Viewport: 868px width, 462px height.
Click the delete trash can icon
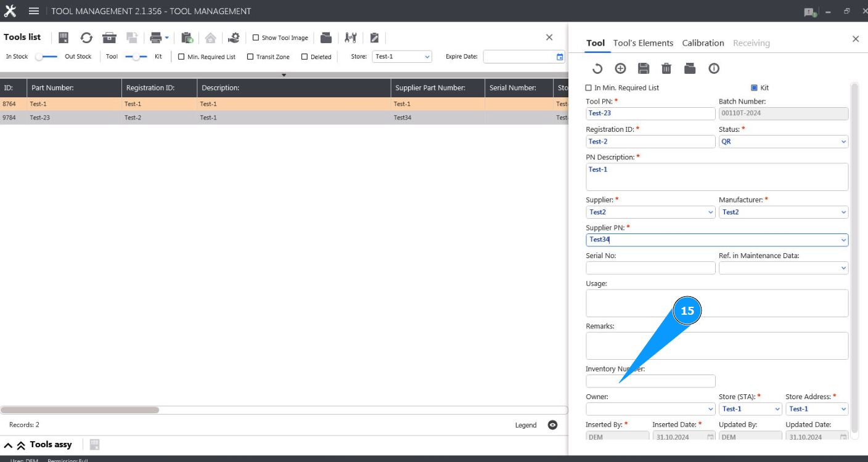666,68
